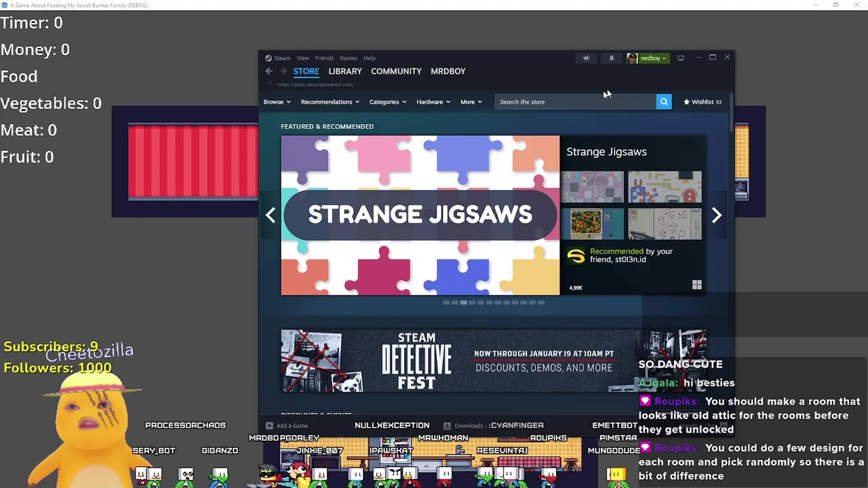Image resolution: width=868 pixels, height=488 pixels.
Task: Click Add a Game in Steam footer
Action: (x=287, y=426)
